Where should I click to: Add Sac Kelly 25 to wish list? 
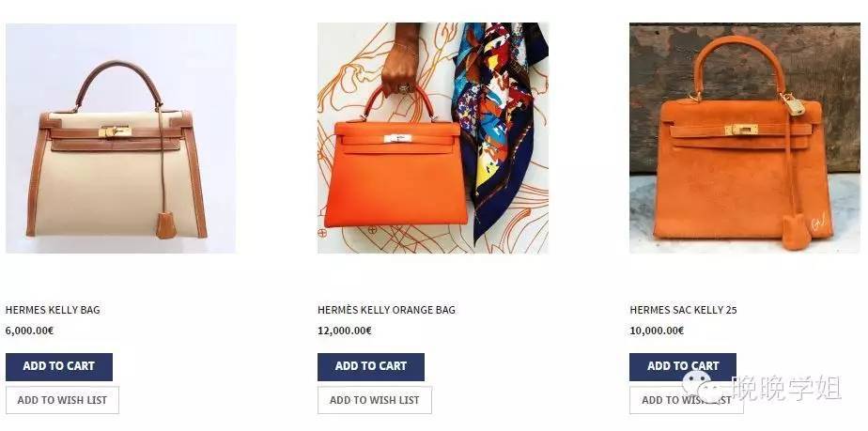tap(687, 400)
